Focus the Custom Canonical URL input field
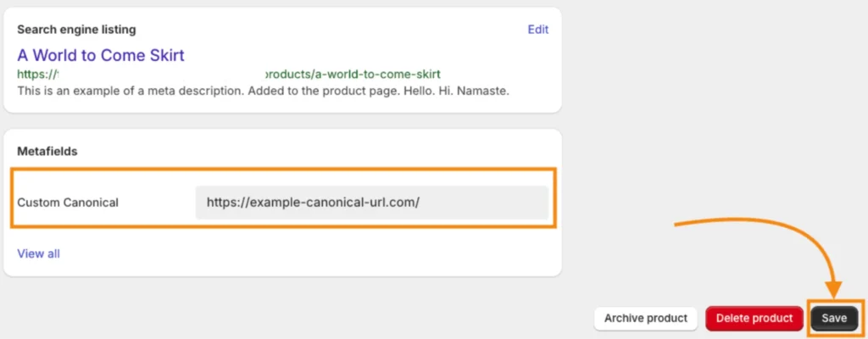Screen dimensions: 868x339 tap(371, 203)
